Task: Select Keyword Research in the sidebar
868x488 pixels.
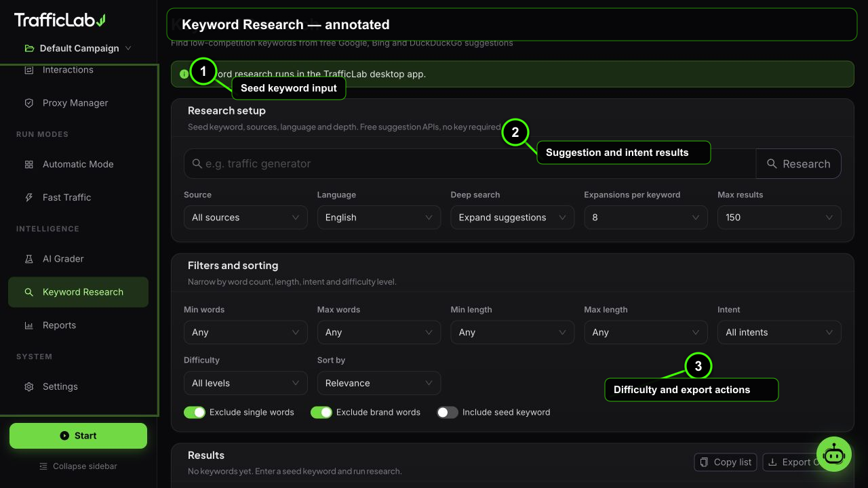Action: pyautogui.click(x=78, y=292)
